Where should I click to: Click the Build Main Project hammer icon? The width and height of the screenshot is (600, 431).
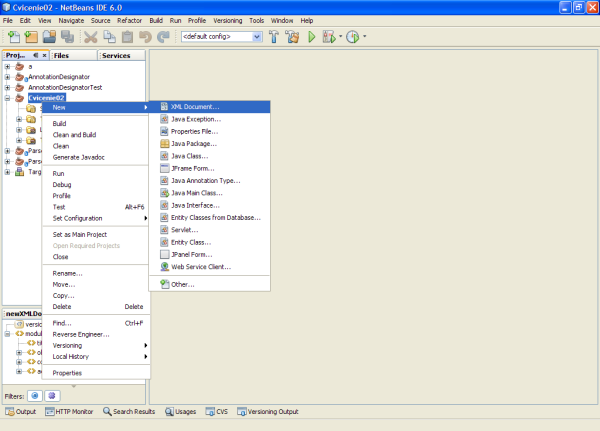coord(274,37)
